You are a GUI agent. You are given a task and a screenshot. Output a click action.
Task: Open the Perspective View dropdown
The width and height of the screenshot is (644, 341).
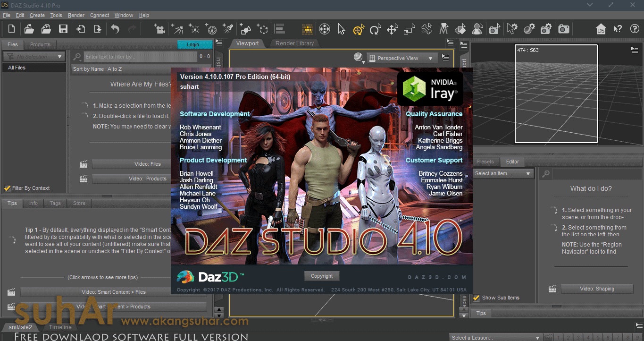coord(401,58)
